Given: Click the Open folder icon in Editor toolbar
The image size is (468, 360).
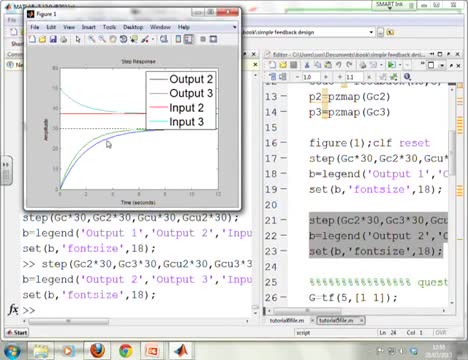Looking at the screenshot, I should point(283,65).
